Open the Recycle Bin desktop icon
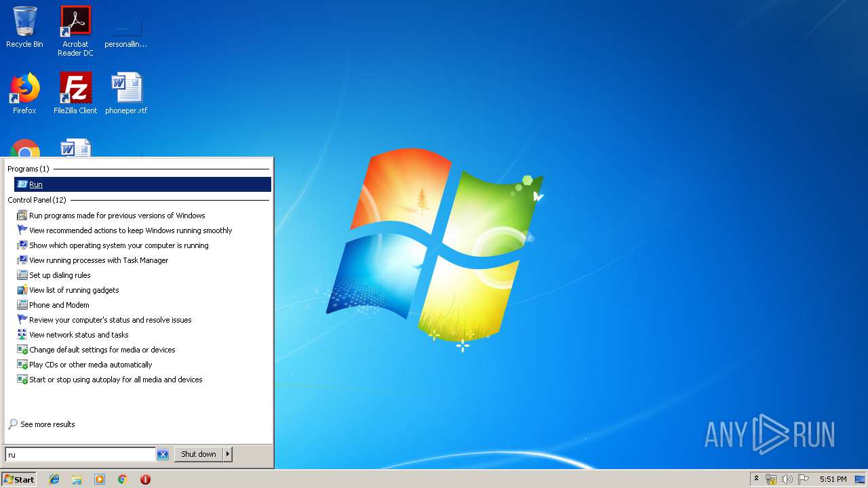Viewport: 868px width, 488px height. coord(24,28)
